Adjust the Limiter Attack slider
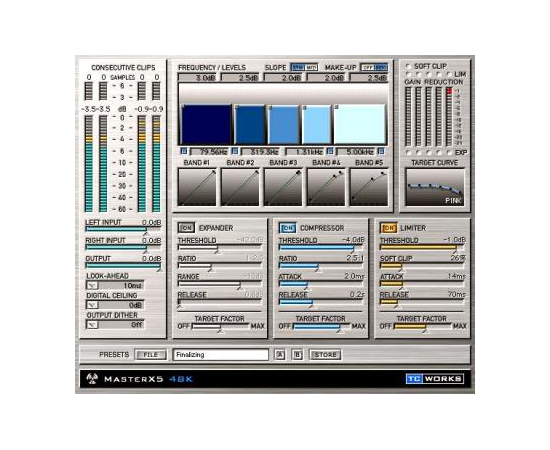The width and height of the screenshot is (550, 450). 423,284
